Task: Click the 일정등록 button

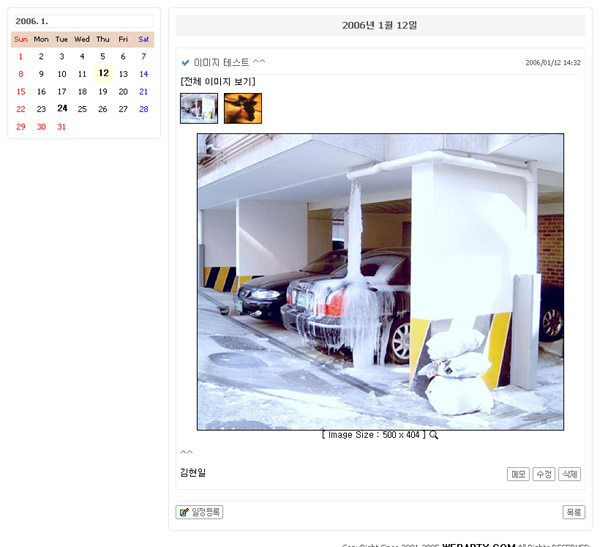Action: [199, 512]
